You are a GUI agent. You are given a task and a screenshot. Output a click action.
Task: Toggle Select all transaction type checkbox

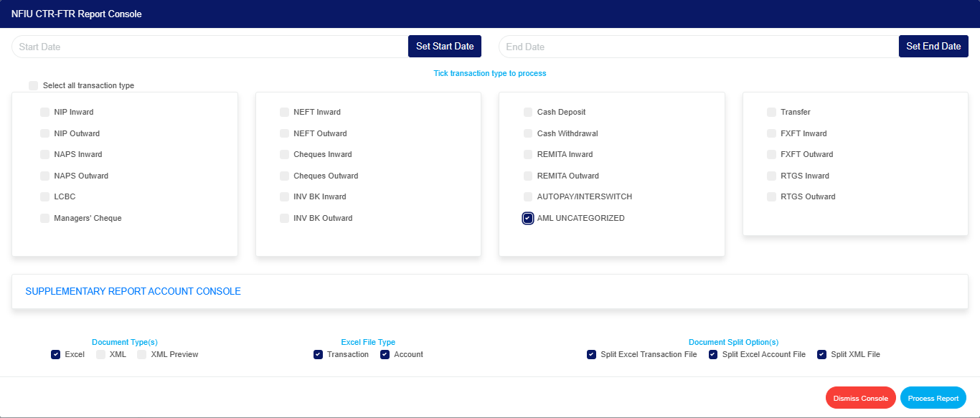[x=34, y=86]
